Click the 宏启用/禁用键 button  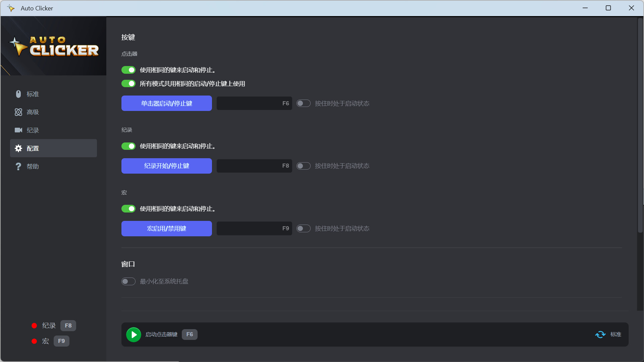166,228
